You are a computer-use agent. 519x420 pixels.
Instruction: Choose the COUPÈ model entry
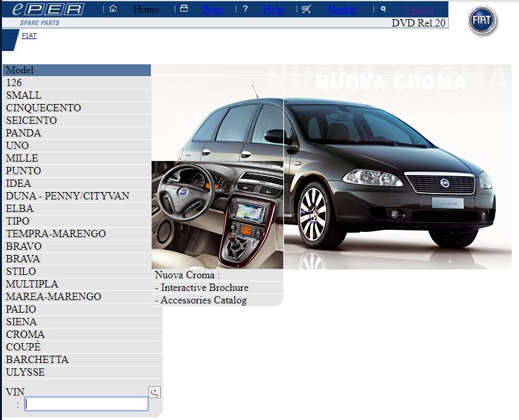pos(82,347)
